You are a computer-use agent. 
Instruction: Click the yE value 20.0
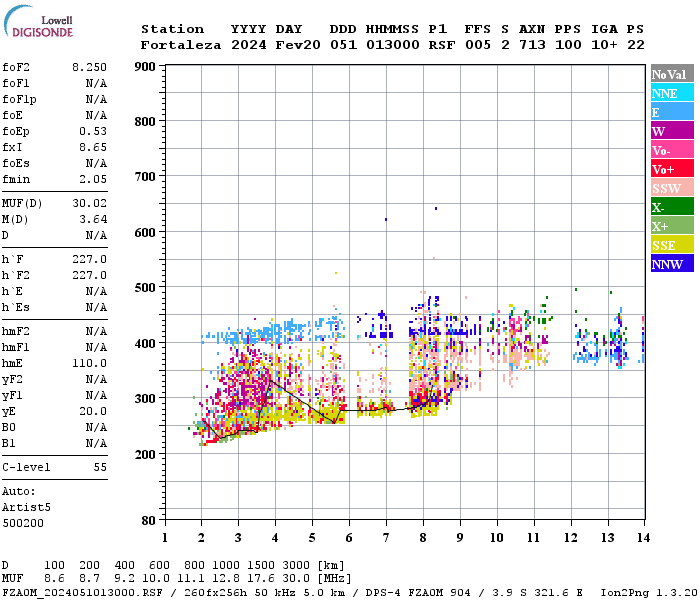(93, 412)
